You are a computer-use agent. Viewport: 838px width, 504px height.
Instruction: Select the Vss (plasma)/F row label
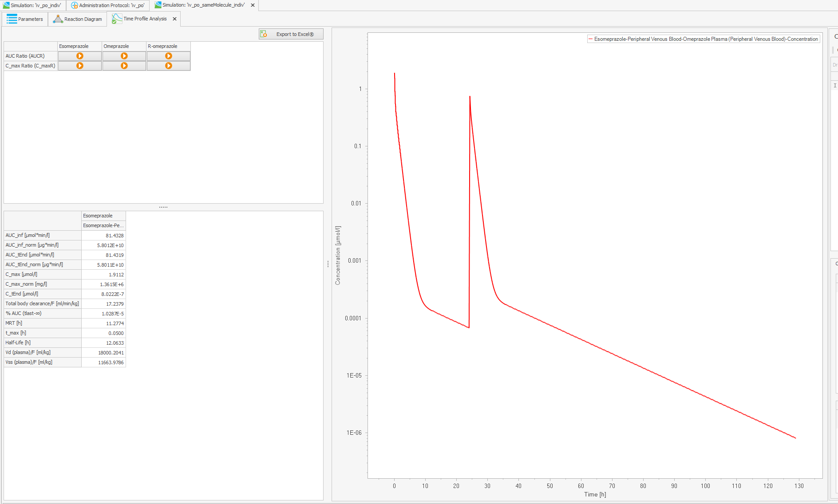coord(43,362)
